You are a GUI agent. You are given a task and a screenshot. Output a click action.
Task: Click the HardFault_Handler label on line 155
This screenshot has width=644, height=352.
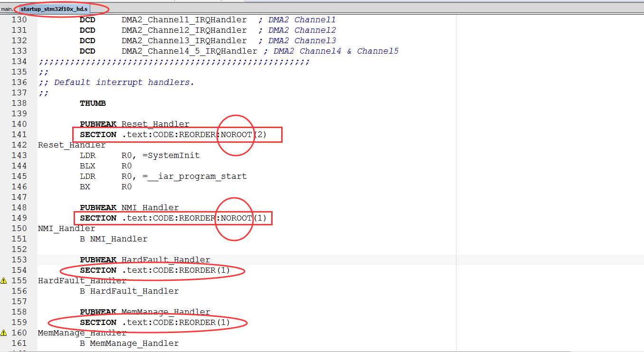click(x=82, y=281)
